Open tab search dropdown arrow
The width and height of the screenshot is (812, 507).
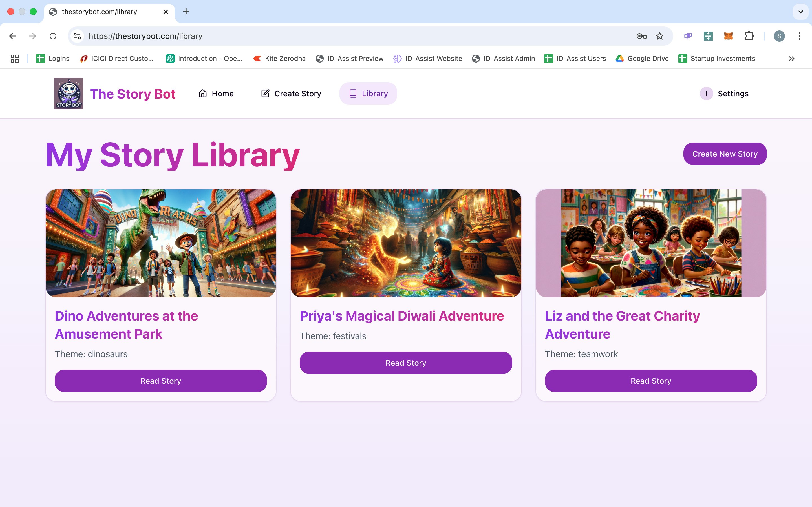coord(800,12)
